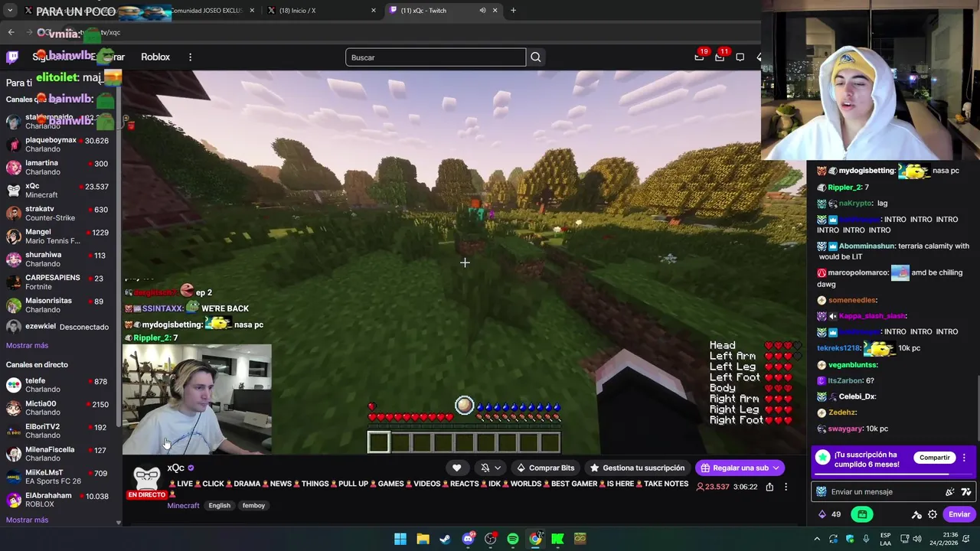Open the green channel points button
Image resolution: width=980 pixels, height=551 pixels.
tap(862, 514)
